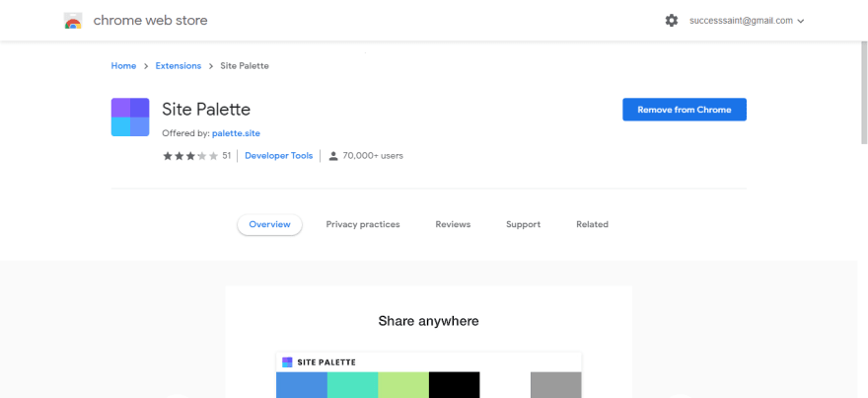This screenshot has width=868, height=398.
Task: Select the light green color swatch
Action: click(403, 385)
